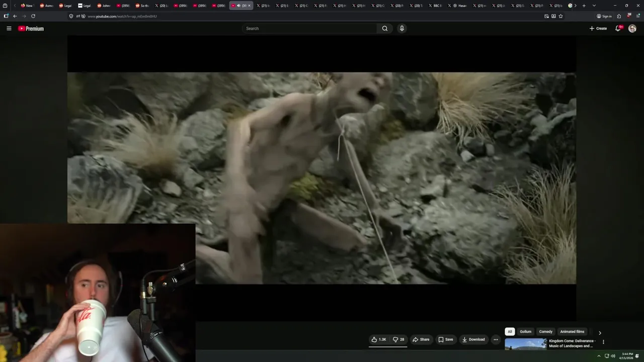Open Kingdom Come: Deliverance video title
This screenshot has height=362, width=644.
coord(572,343)
